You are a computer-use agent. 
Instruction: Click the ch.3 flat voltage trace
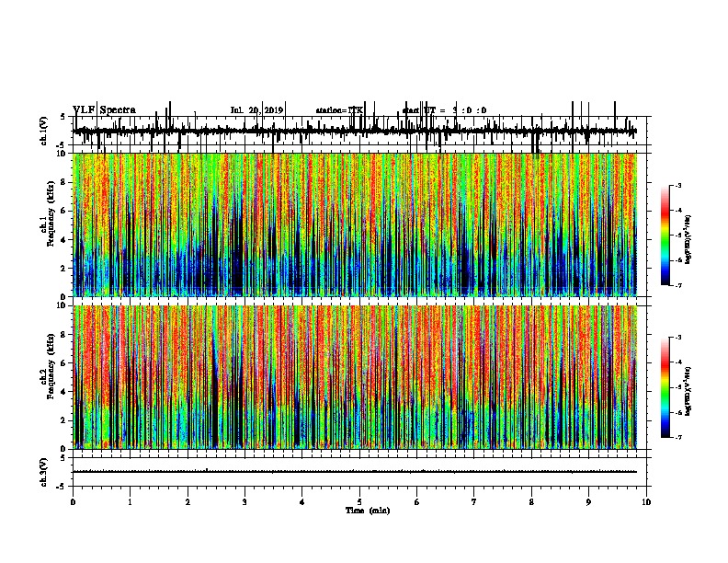(355, 472)
